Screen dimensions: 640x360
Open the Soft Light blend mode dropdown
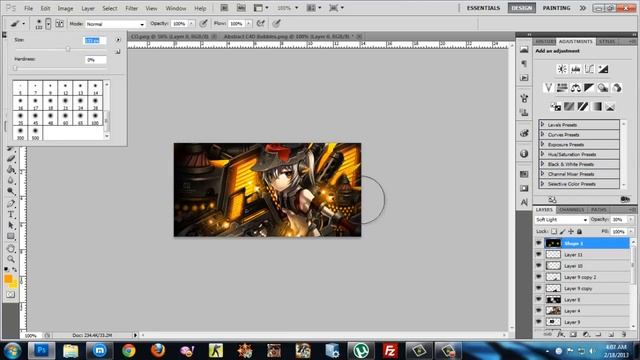(561, 220)
